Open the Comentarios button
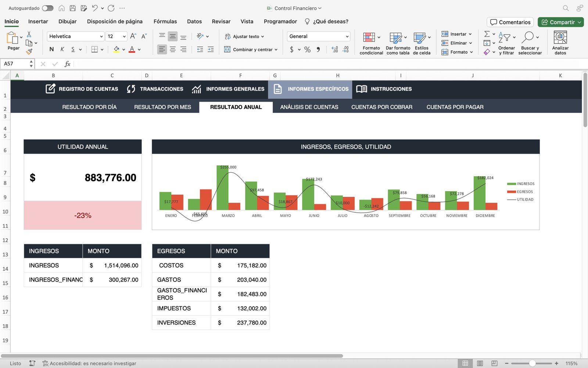588x368 pixels. (510, 22)
